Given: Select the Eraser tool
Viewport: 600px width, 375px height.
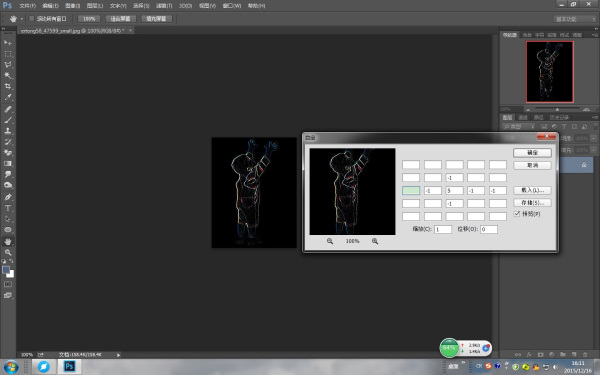Looking at the screenshot, I should click(8, 152).
